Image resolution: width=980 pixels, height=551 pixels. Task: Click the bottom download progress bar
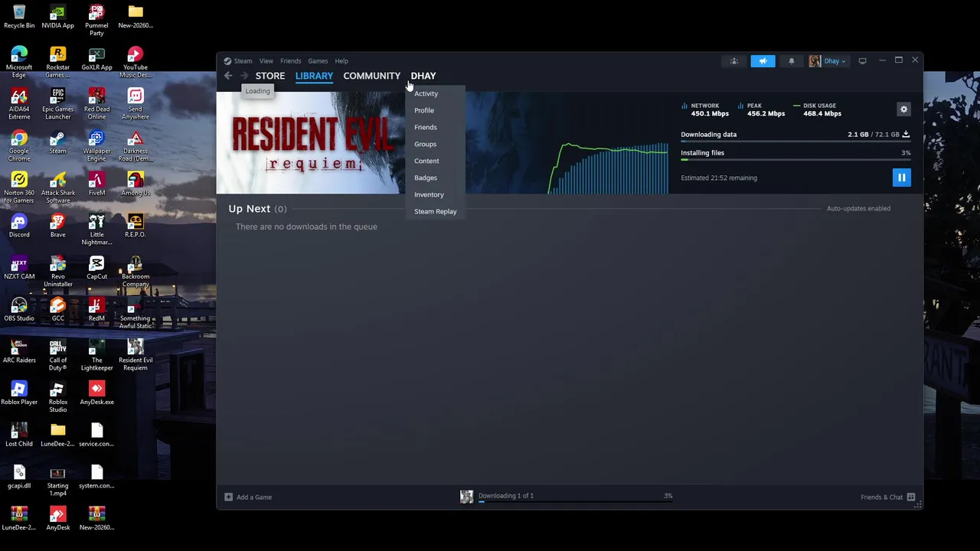(x=574, y=503)
